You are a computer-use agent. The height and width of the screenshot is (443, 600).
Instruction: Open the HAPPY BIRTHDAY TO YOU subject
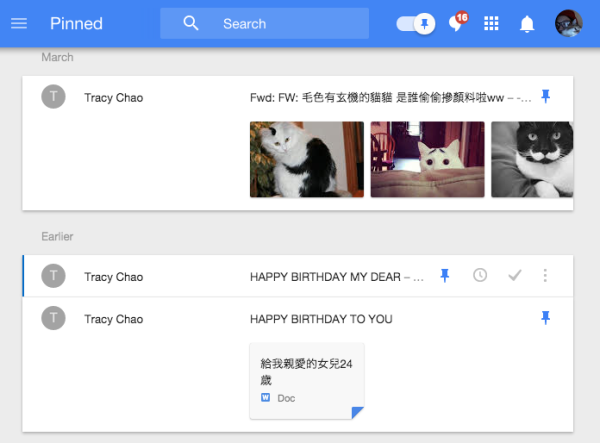(321, 319)
